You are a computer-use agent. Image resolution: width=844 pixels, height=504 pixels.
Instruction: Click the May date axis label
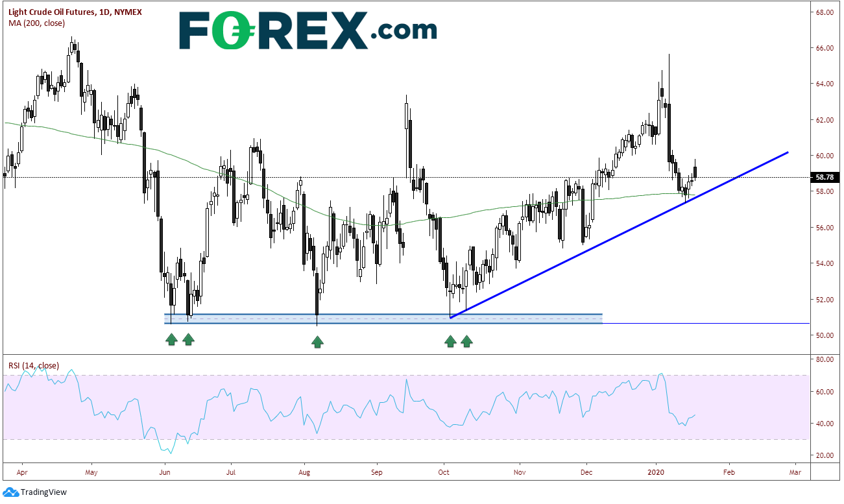91,474
